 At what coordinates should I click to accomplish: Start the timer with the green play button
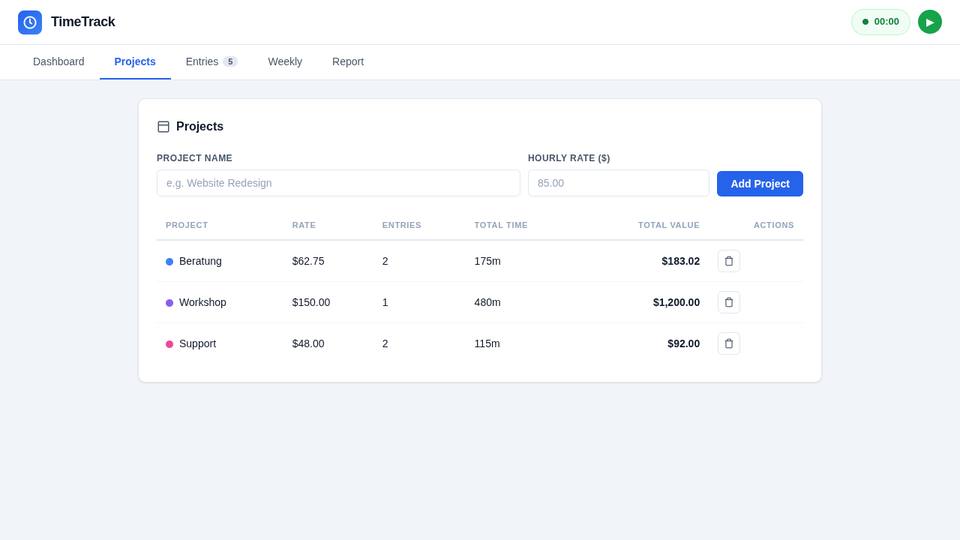tap(929, 22)
